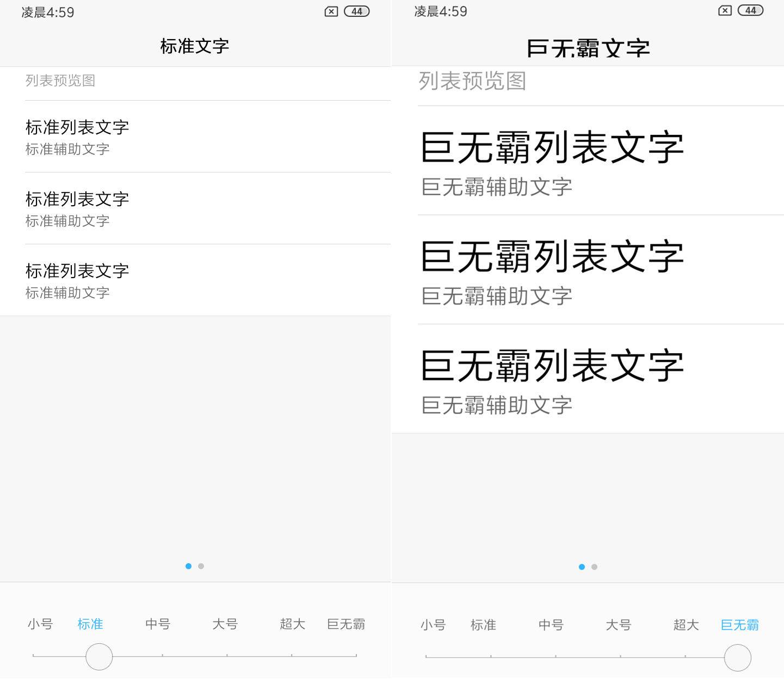The height and width of the screenshot is (690, 784).
Task: Select 大号 font size option
Action: [225, 624]
